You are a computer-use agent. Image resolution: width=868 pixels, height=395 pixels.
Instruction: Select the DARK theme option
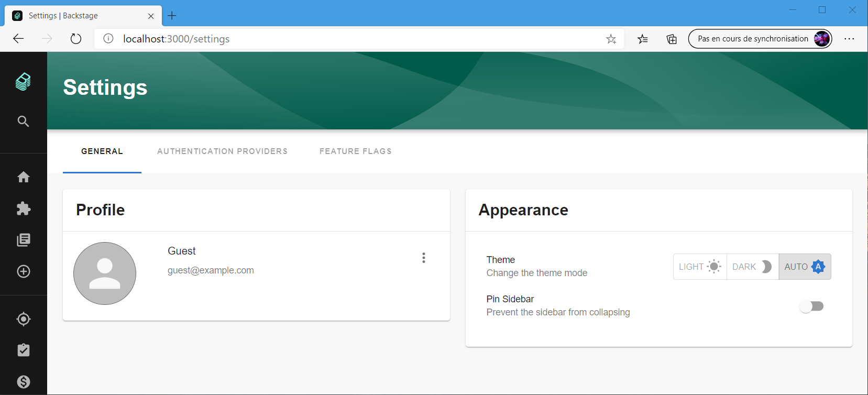752,267
